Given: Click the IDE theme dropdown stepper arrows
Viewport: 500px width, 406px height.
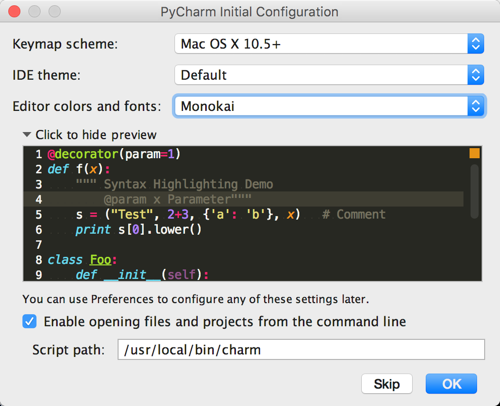Looking at the screenshot, I should (476, 75).
